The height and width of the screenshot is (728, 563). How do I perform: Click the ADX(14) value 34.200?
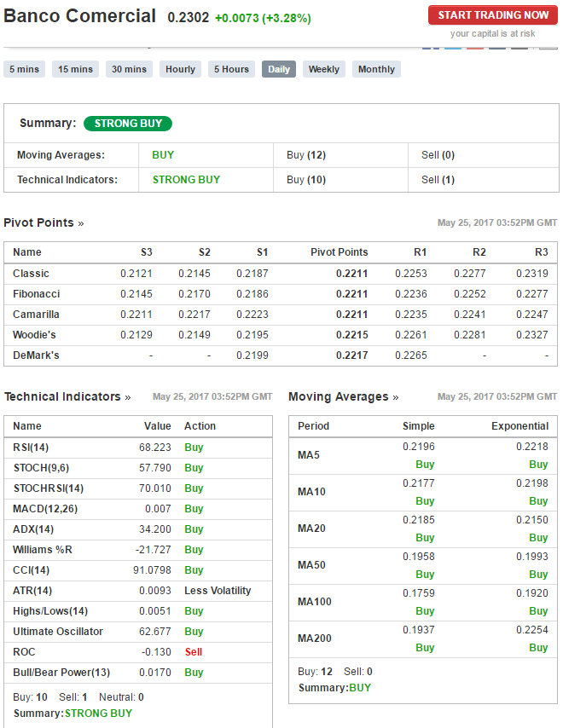pyautogui.click(x=154, y=529)
